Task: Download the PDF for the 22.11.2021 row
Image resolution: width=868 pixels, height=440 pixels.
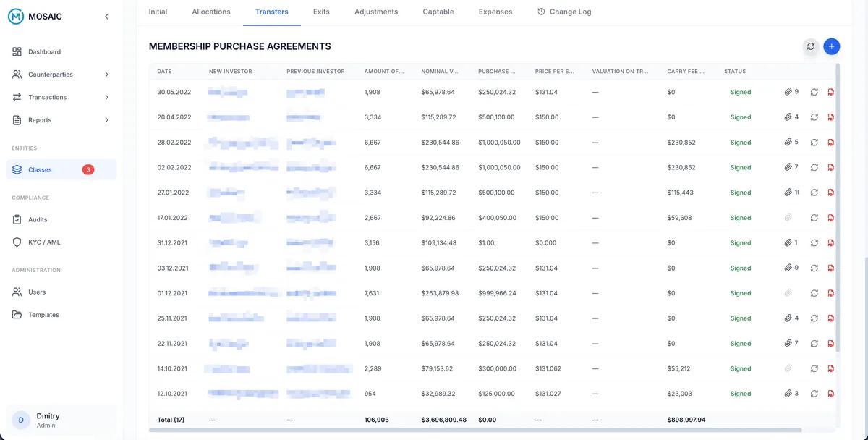Action: point(831,344)
